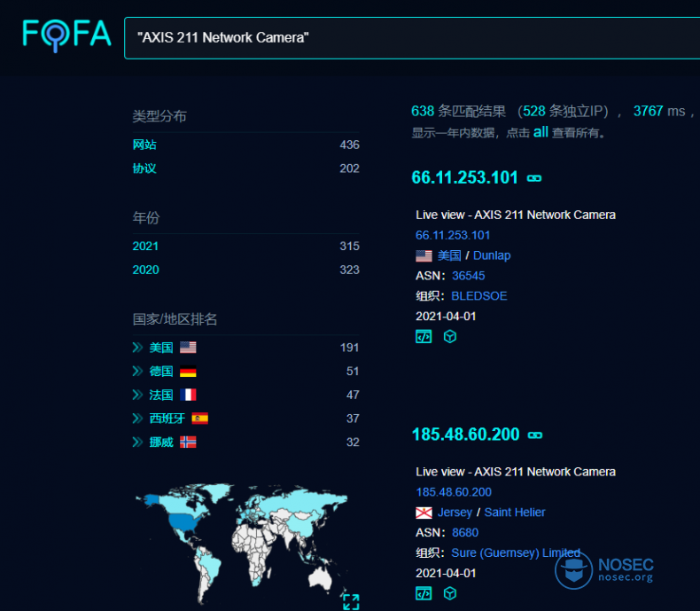Open BLEDSOE organization link
Viewport: 700px width, 611px height.
click(479, 296)
